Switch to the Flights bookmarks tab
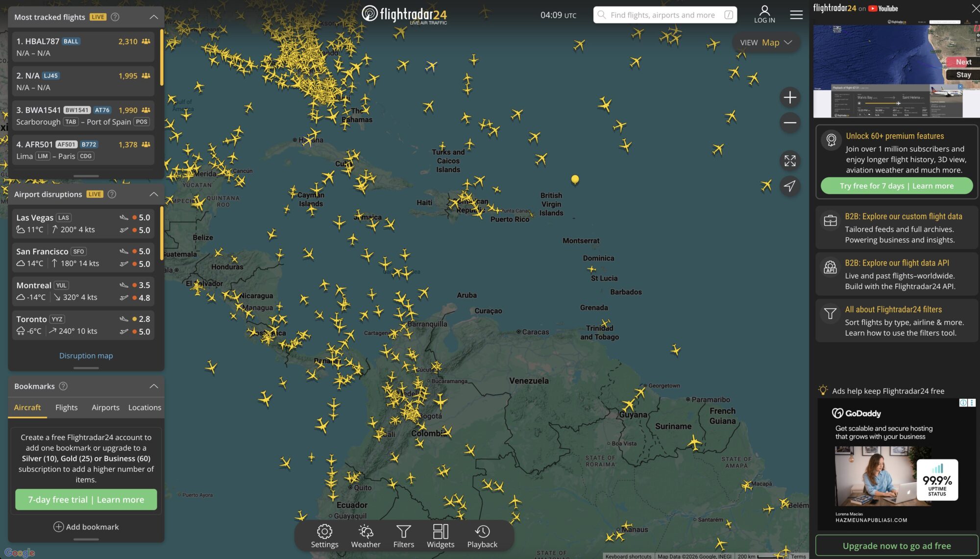Image resolution: width=980 pixels, height=559 pixels. pos(66,408)
